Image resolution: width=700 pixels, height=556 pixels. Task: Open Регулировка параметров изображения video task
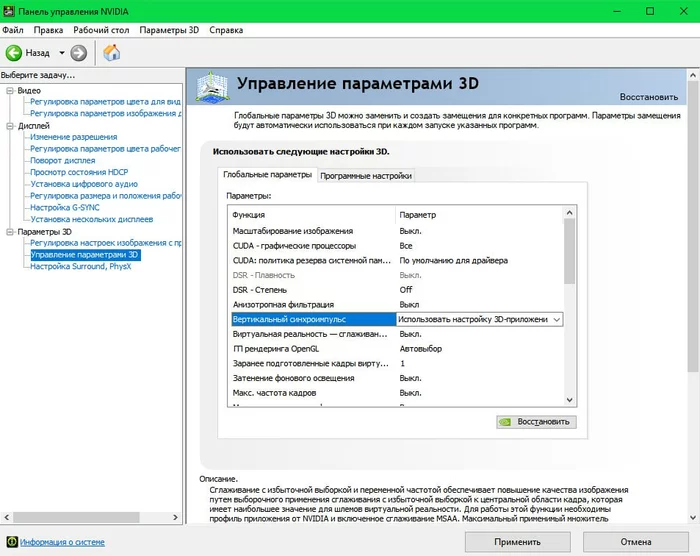tap(105, 113)
